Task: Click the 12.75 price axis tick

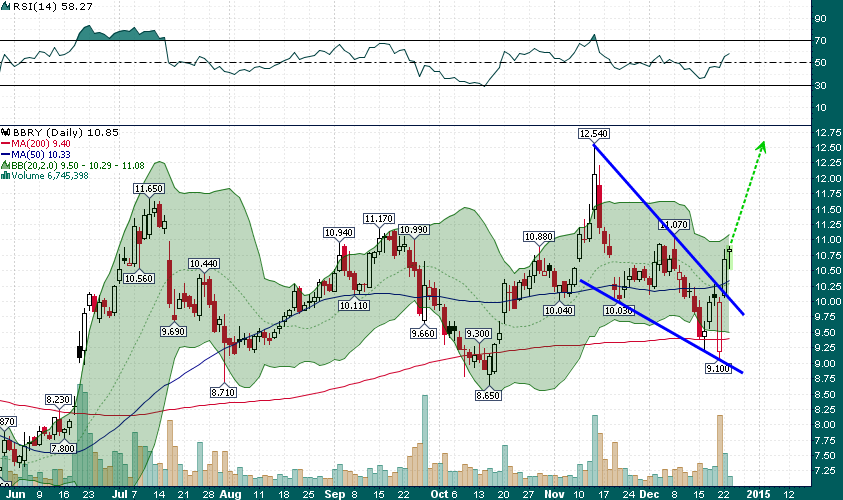Action: pyautogui.click(x=828, y=132)
